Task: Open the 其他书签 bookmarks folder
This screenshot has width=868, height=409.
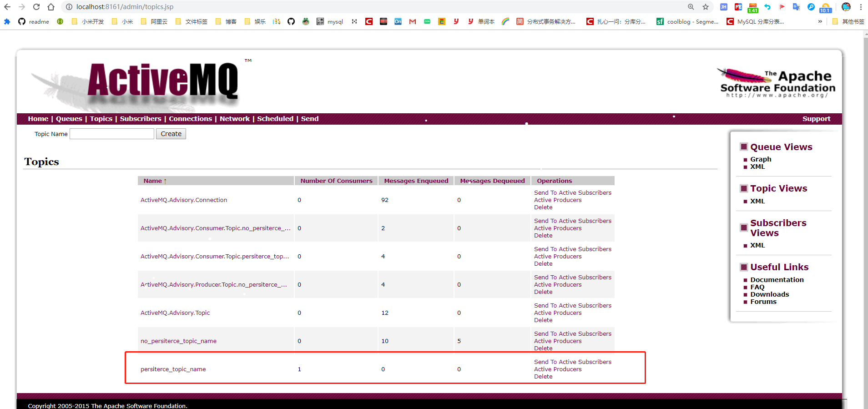Action: (x=848, y=21)
